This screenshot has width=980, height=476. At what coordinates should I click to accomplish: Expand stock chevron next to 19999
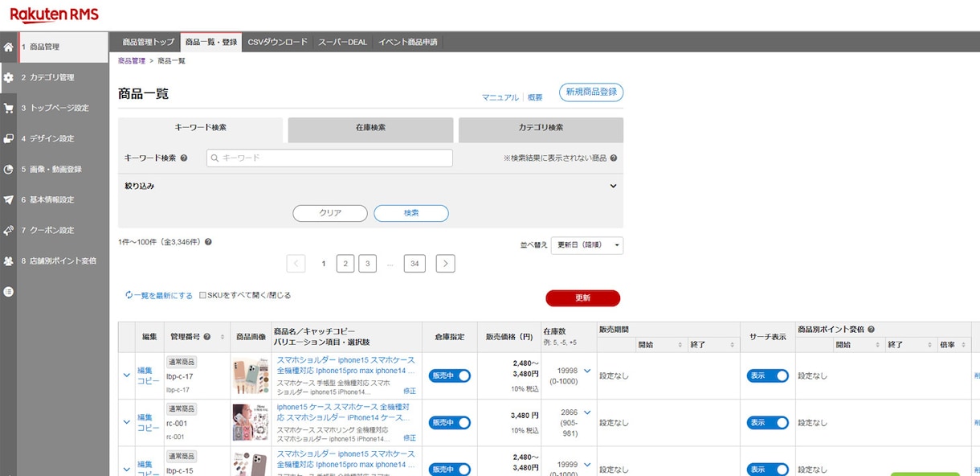pos(587,464)
